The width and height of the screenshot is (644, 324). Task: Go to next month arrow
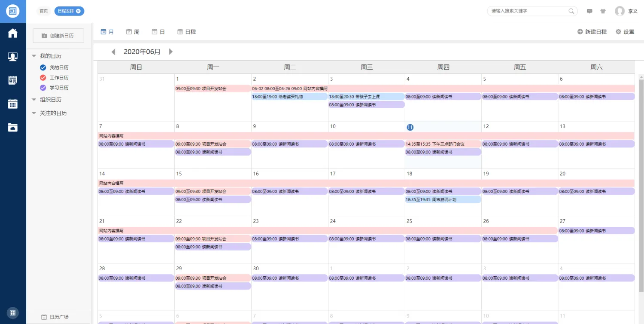pyautogui.click(x=171, y=52)
